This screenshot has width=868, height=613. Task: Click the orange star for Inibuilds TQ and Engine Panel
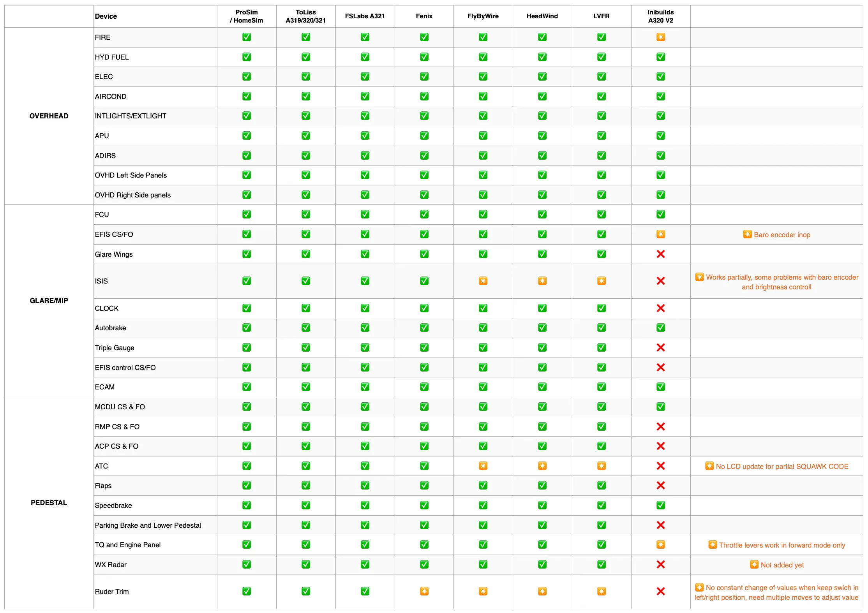tap(660, 544)
